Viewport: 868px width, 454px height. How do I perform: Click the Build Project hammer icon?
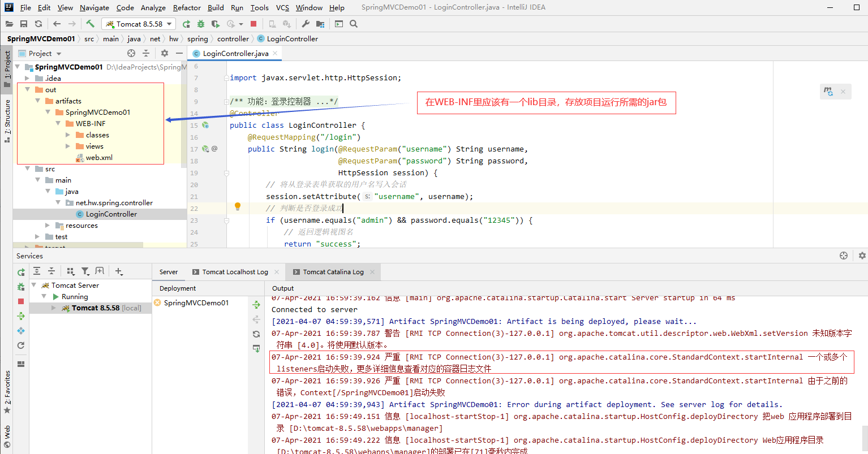tap(90, 24)
